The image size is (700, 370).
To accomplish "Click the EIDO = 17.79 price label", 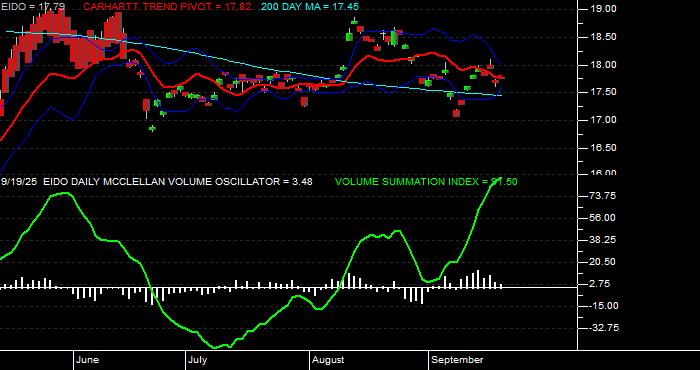I will coord(33,7).
